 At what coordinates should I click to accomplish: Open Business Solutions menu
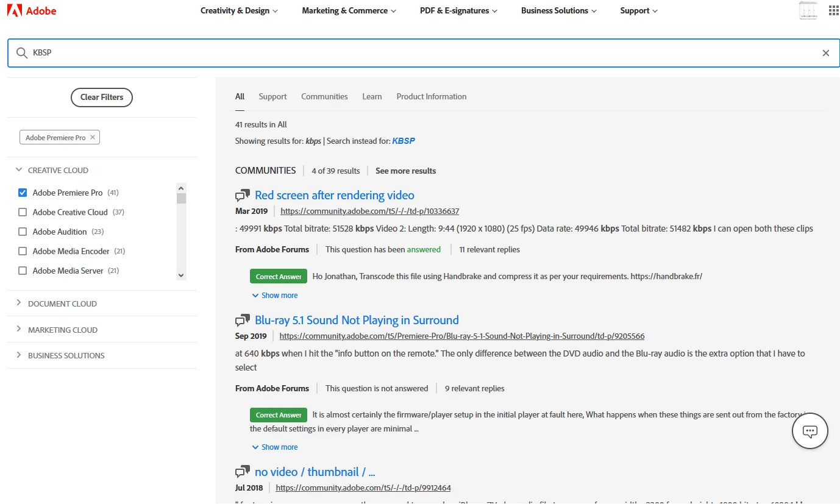(559, 10)
